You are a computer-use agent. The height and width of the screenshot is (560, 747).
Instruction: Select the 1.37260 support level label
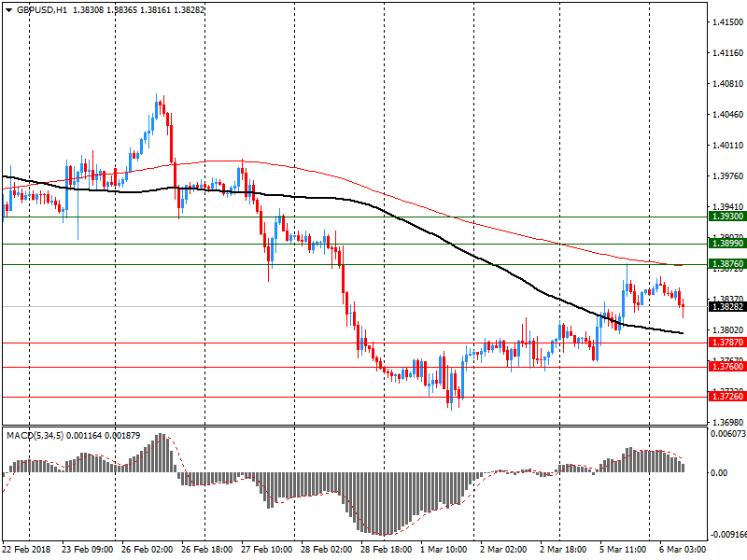tap(727, 397)
